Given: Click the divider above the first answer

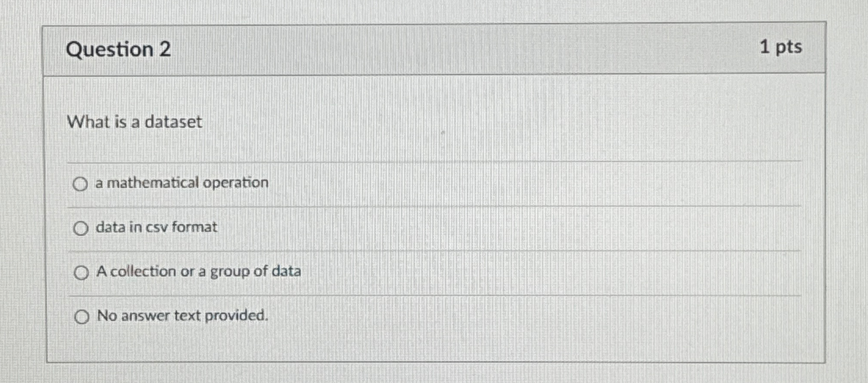Looking at the screenshot, I should pyautogui.click(x=432, y=161).
